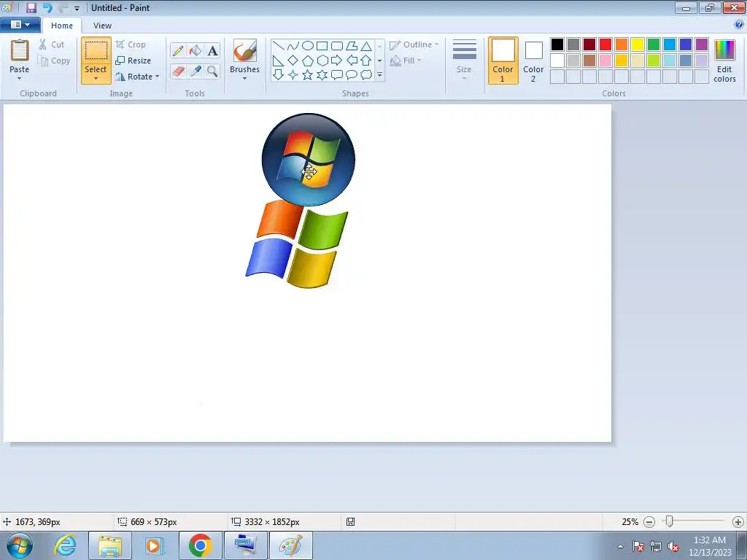Pick the red color swatch

[605, 44]
